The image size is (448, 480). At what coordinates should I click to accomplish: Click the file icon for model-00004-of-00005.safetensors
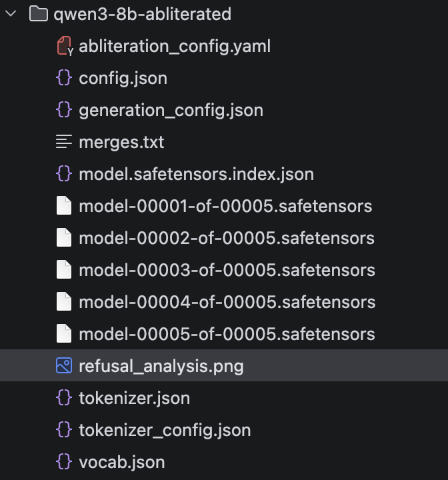pos(64,302)
